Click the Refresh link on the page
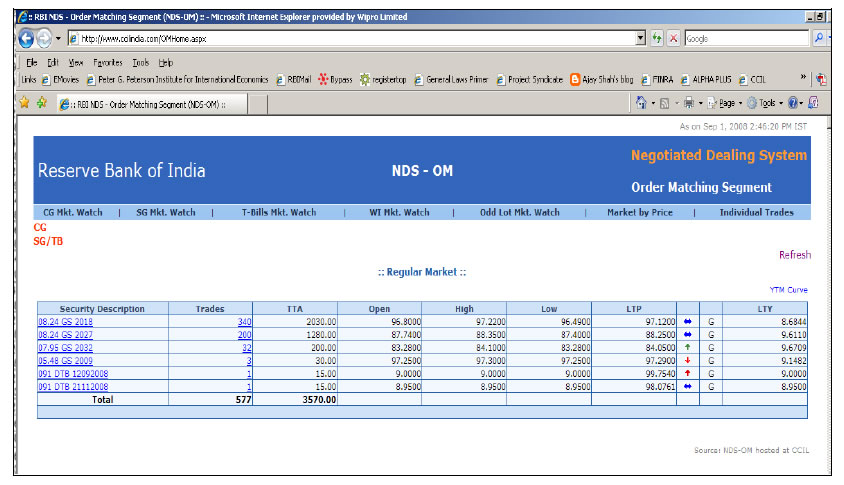 pyautogui.click(x=794, y=255)
